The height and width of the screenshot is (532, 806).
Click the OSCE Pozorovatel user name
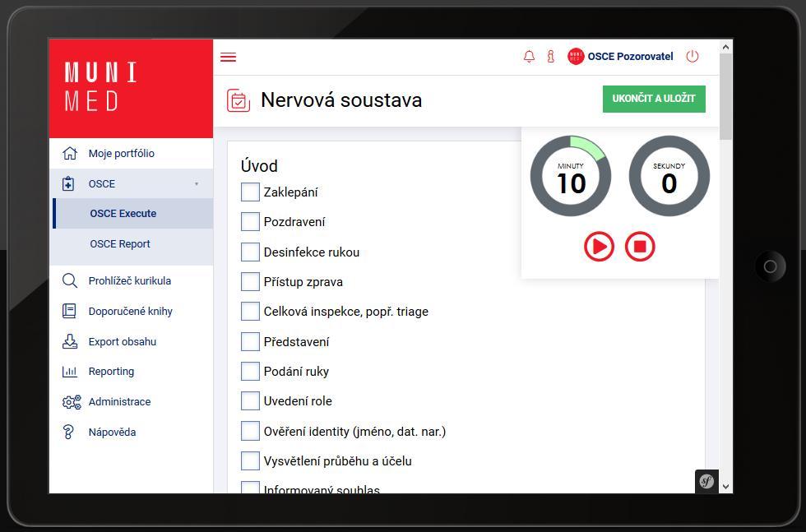[x=630, y=57]
